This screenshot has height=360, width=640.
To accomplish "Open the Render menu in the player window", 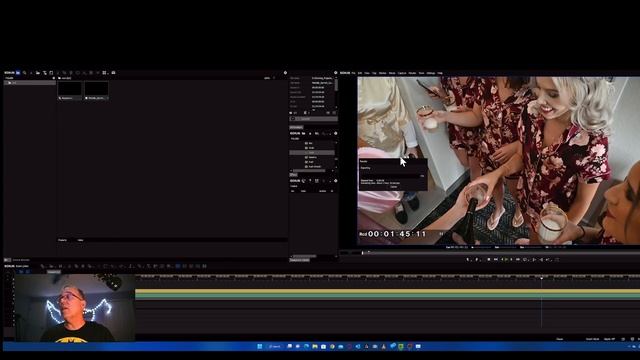I will [412, 73].
